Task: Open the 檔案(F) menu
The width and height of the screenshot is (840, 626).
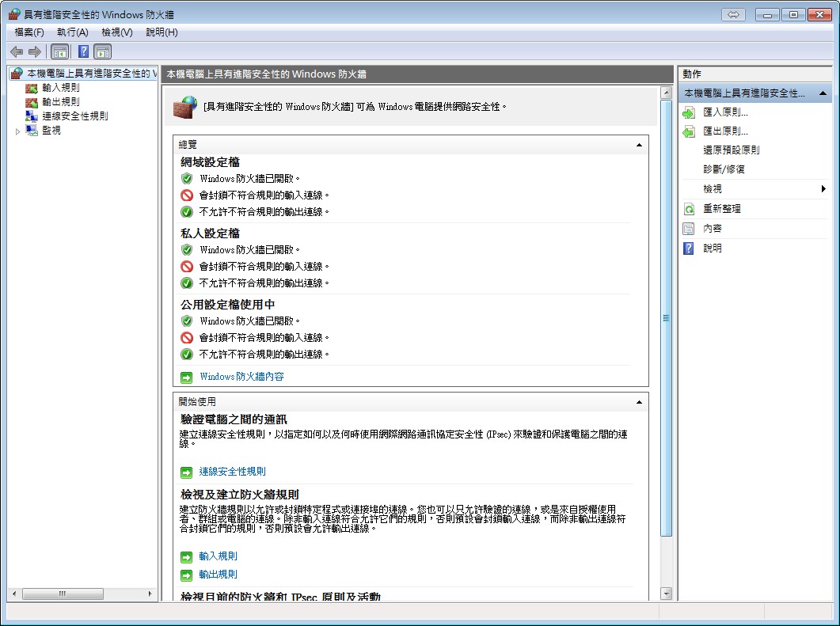Action: click(29, 32)
